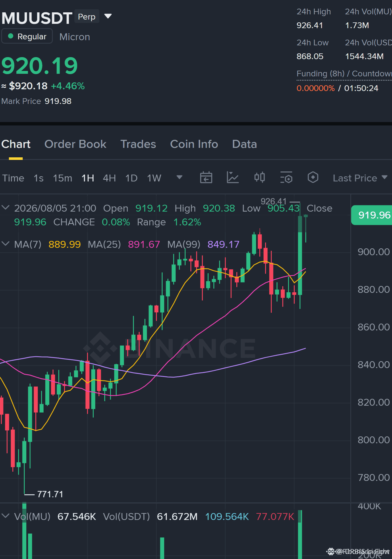Select the 1H interval
This screenshot has width=392, height=559.
[x=88, y=178]
